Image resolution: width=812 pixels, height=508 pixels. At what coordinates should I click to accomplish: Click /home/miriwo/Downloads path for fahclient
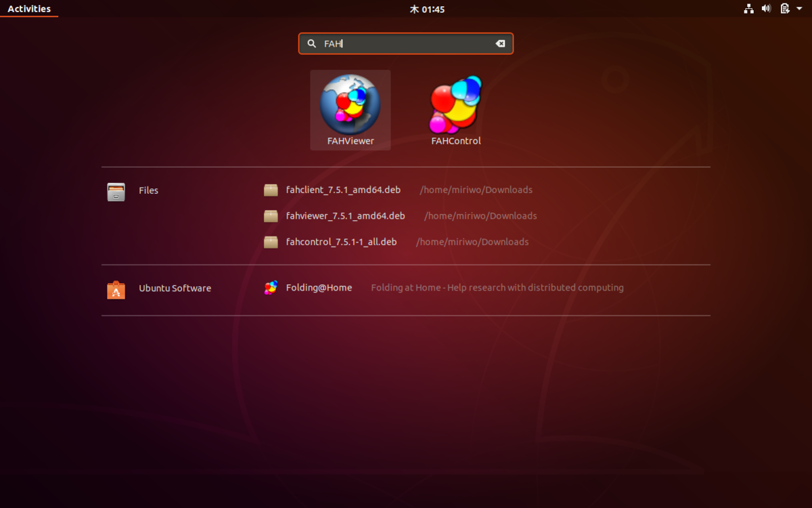pyautogui.click(x=476, y=190)
